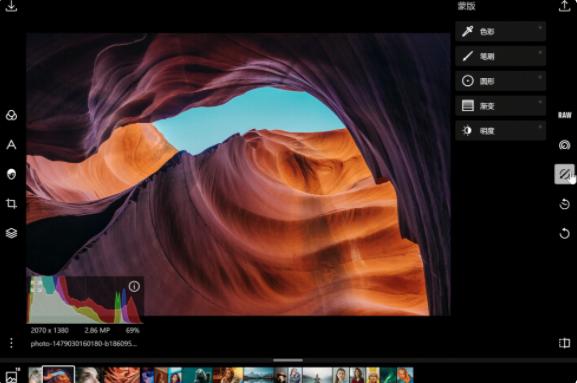This screenshot has width=577, height=383.
Task: Click the reset circular arrow icon
Action: 564,233
